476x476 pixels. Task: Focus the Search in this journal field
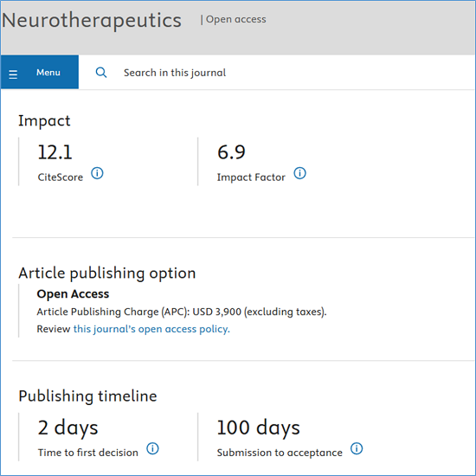click(175, 73)
